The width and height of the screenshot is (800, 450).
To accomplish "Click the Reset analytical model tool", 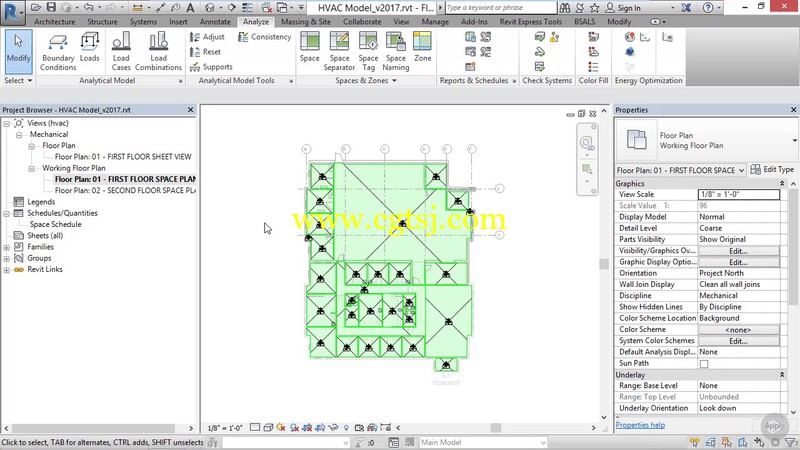I will (205, 52).
